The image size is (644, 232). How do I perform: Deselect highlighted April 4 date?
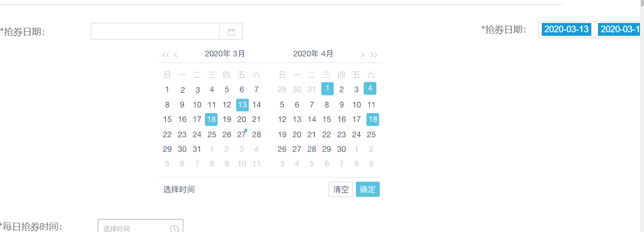click(x=370, y=88)
